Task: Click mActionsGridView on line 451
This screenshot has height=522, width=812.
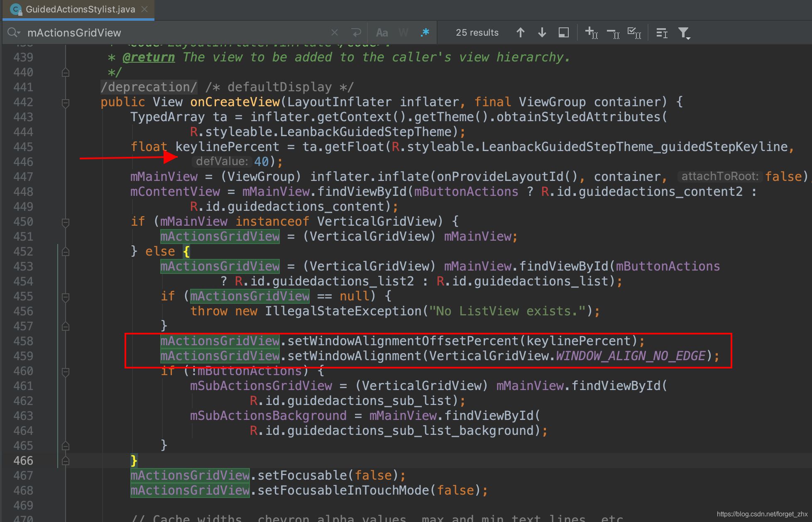Action: 220,237
